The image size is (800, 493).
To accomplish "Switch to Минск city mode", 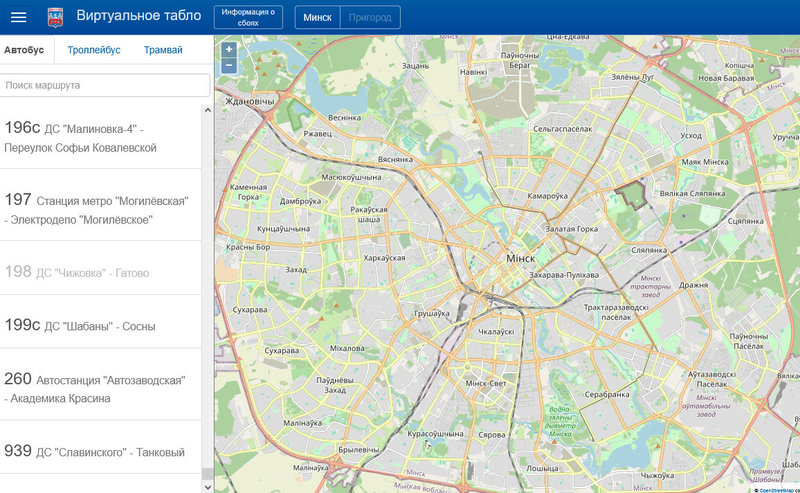I will [x=317, y=17].
